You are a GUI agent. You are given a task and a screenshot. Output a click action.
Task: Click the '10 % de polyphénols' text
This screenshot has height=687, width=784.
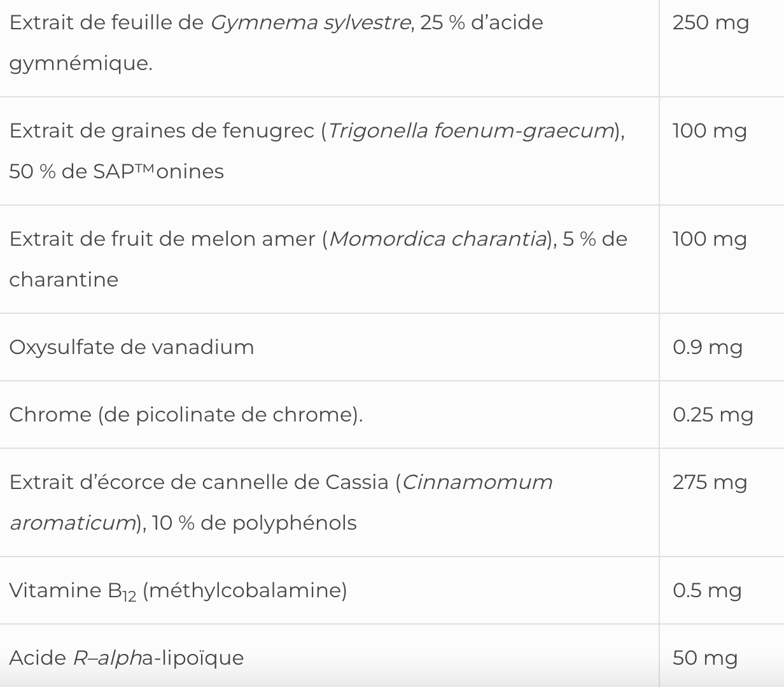[x=255, y=523]
